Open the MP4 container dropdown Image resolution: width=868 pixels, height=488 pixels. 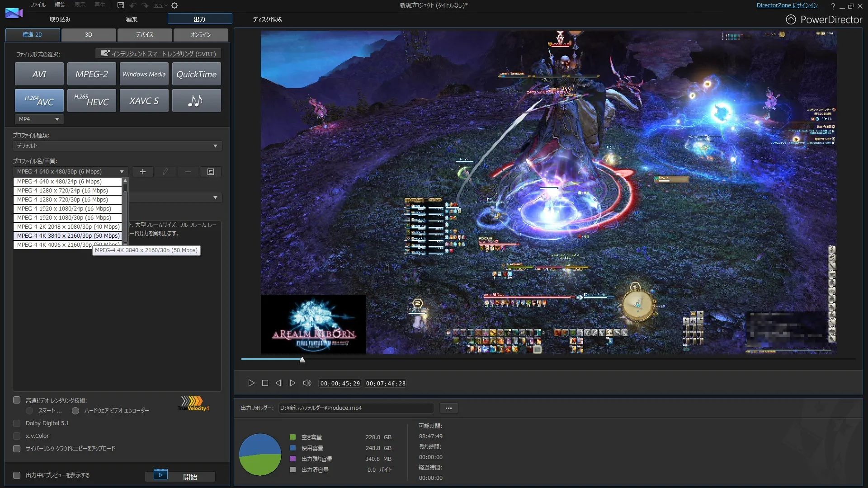pos(39,119)
